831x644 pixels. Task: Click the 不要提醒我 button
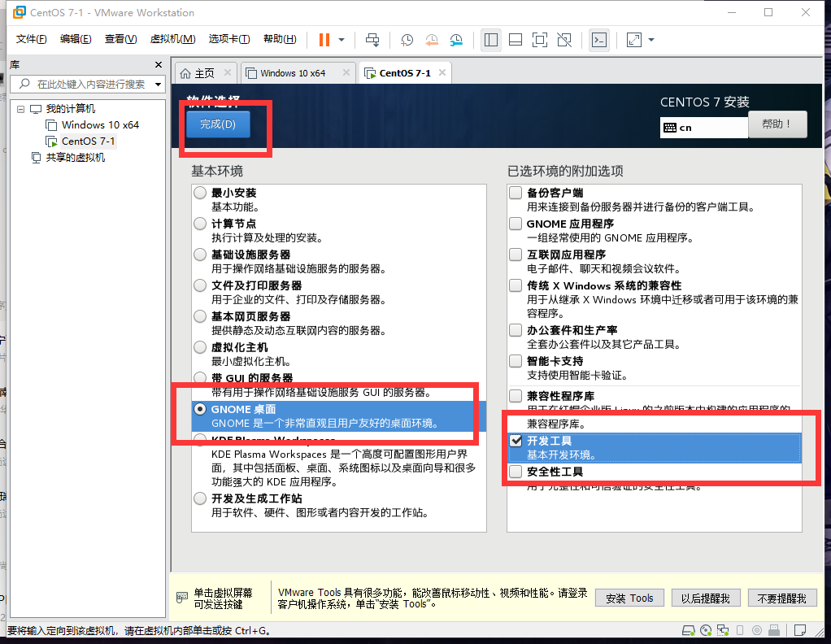(x=781, y=598)
